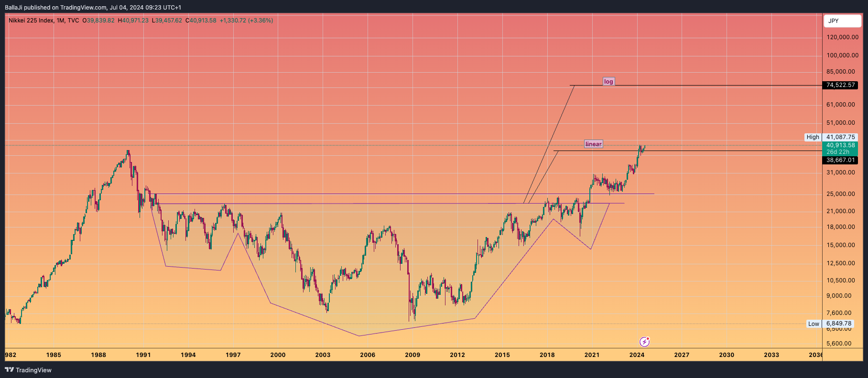868x378 pixels.
Task: Click the close value C40,913.58
Action: pos(201,21)
